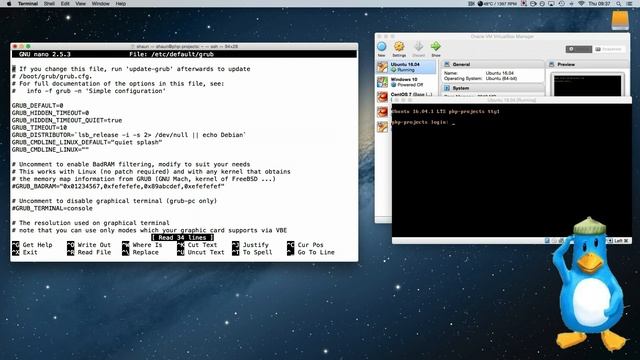This screenshot has width=640, height=360.
Task: Click the System section chip icon
Action: tap(447, 88)
